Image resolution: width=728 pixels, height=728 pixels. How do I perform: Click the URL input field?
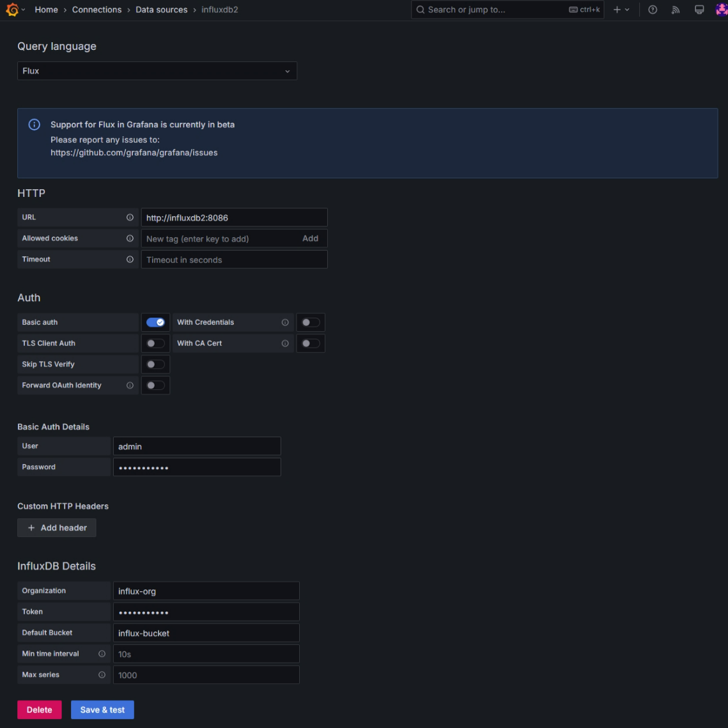coord(235,217)
